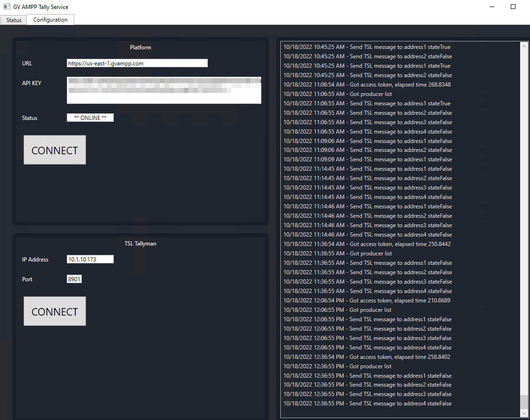Select the 11:06:54 AM 'elapsed time 268.8348' log entry
This screenshot has width=530, height=420.
367,85
